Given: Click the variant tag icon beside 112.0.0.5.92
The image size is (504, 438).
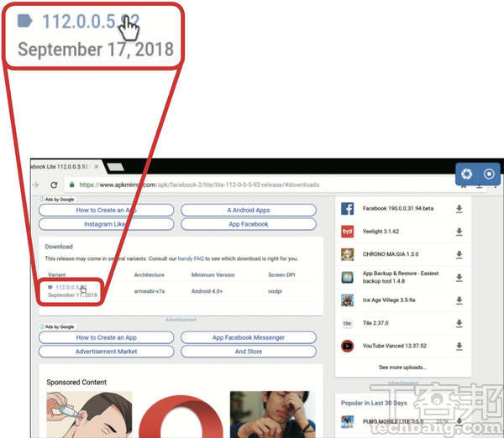Looking at the screenshot, I should (50, 287).
